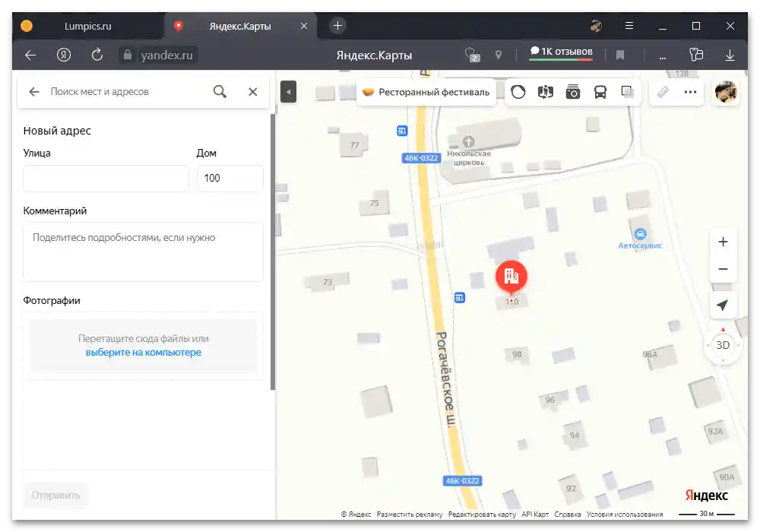This screenshot has width=760, height=532.
Task: Open the API Карт link
Action: [x=535, y=514]
